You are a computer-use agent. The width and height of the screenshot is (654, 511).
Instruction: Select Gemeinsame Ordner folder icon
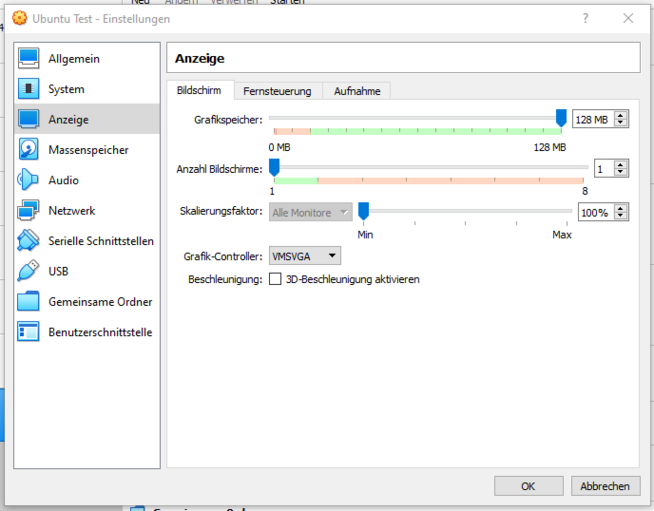28,302
